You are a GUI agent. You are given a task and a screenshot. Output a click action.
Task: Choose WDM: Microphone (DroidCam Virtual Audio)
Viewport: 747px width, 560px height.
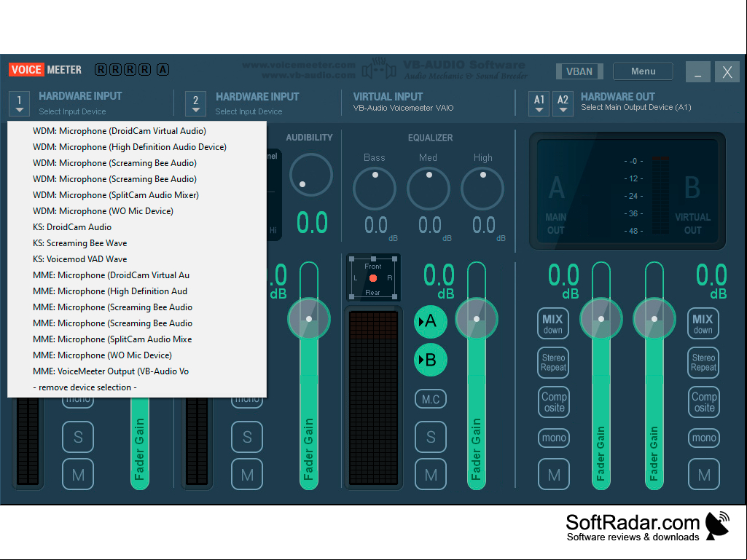click(137, 131)
